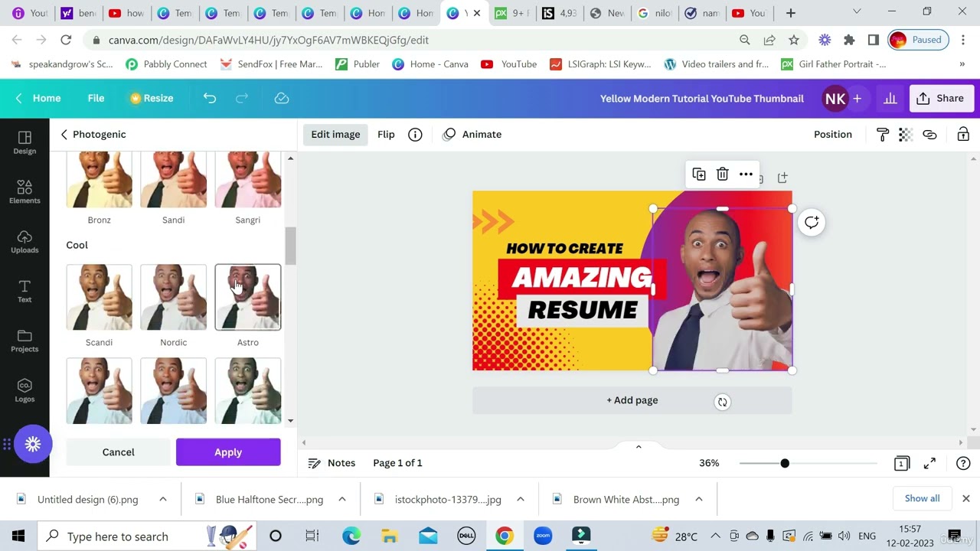Image resolution: width=980 pixels, height=551 pixels.
Task: Open the Projects sidebar panel
Action: click(24, 341)
